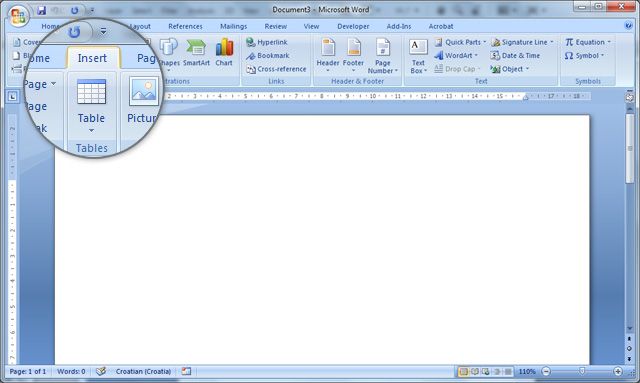Open the Acrobat tab
640x383 pixels.
441,26
